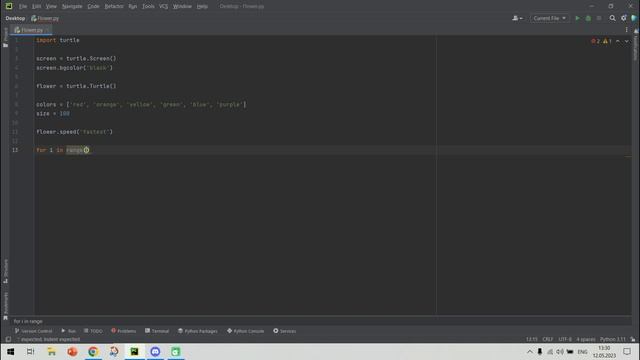
Task: Show hidden system tray icons chevron
Action: click(529, 351)
